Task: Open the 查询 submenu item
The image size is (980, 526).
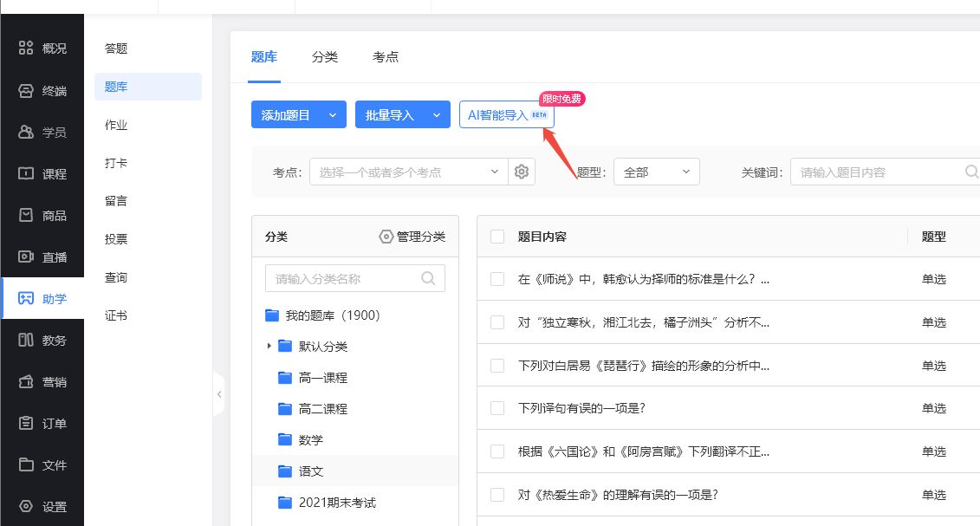Action: [x=115, y=277]
